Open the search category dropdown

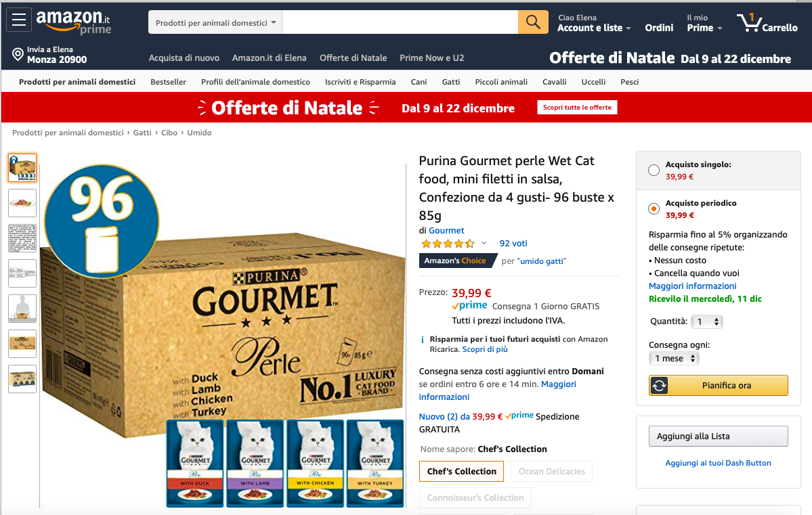215,23
